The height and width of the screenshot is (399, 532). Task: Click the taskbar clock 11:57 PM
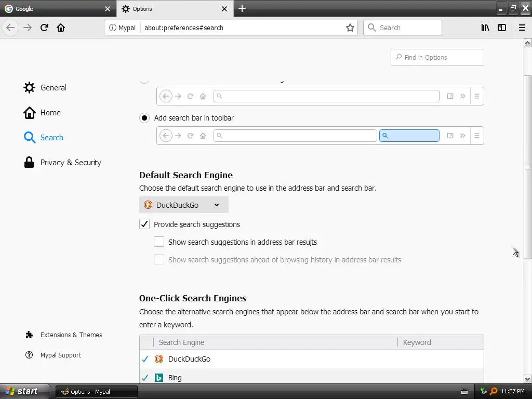click(513, 391)
